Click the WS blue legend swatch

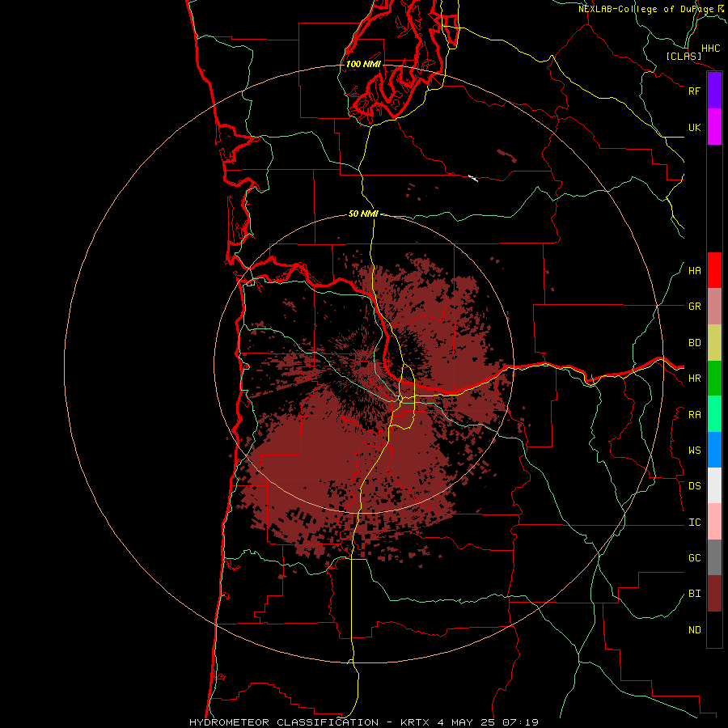pyautogui.click(x=714, y=450)
